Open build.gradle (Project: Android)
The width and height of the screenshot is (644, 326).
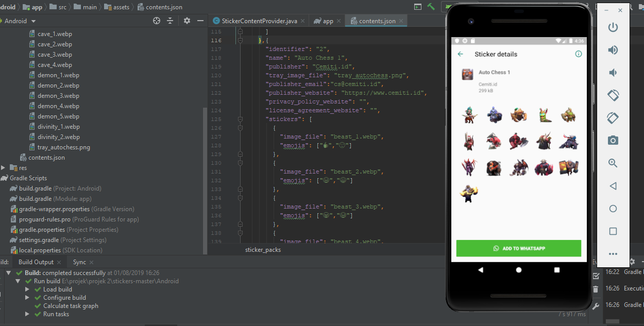tap(56, 188)
